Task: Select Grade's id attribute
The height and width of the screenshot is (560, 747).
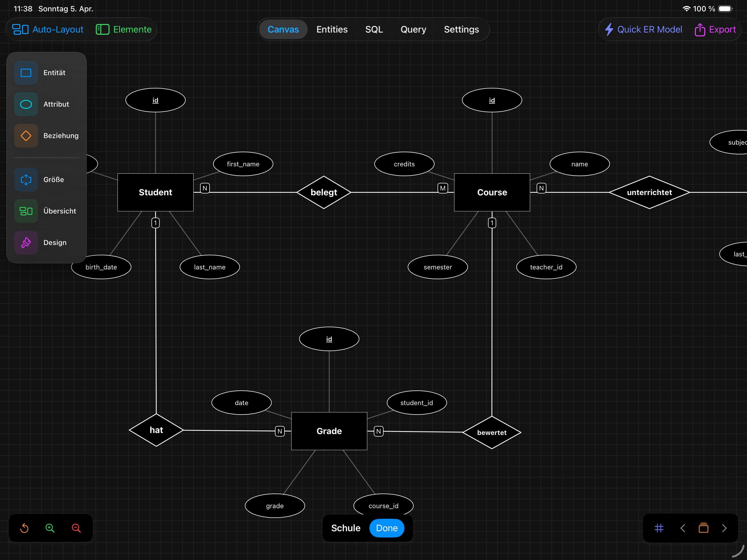Action: tap(329, 339)
